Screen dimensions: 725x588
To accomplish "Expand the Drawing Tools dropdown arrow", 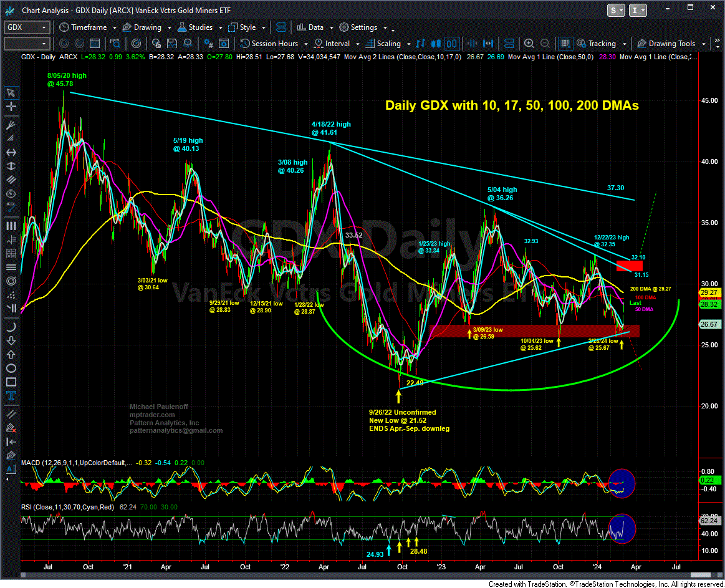I will pyautogui.click(x=703, y=44).
